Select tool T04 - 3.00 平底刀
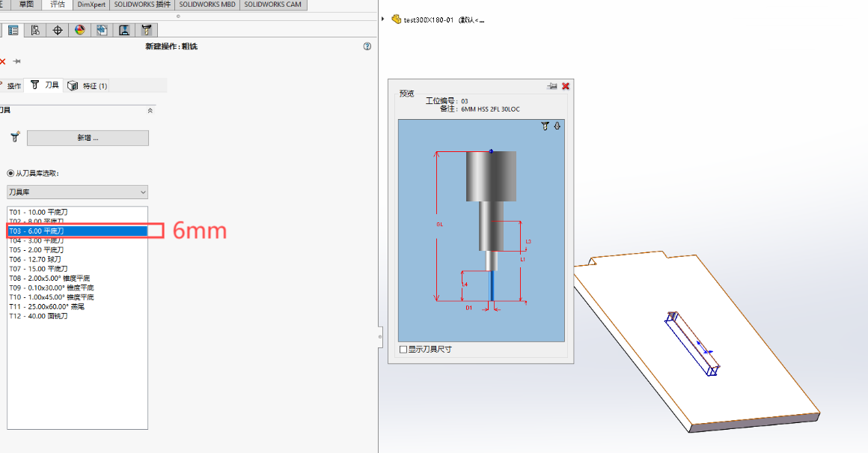Image resolution: width=868 pixels, height=453 pixels. point(77,240)
